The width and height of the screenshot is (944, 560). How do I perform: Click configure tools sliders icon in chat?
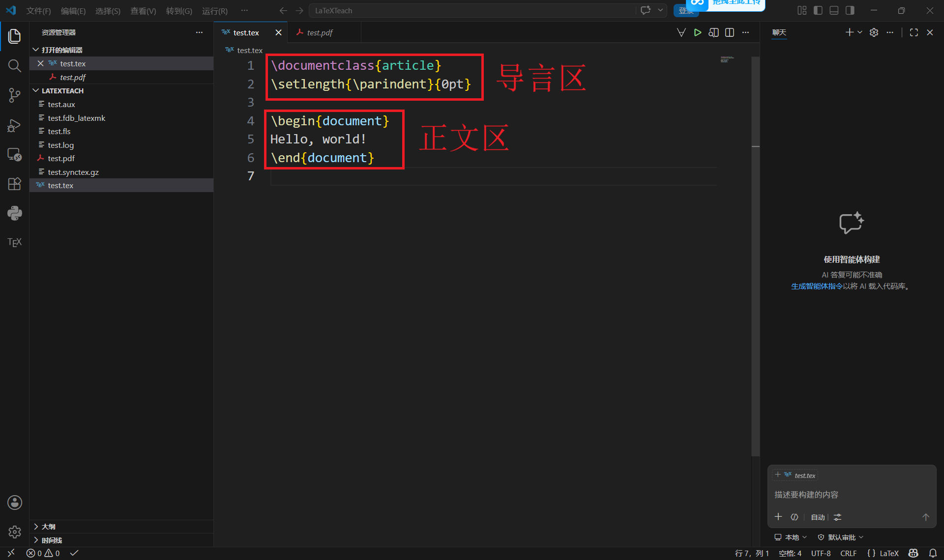(x=837, y=517)
